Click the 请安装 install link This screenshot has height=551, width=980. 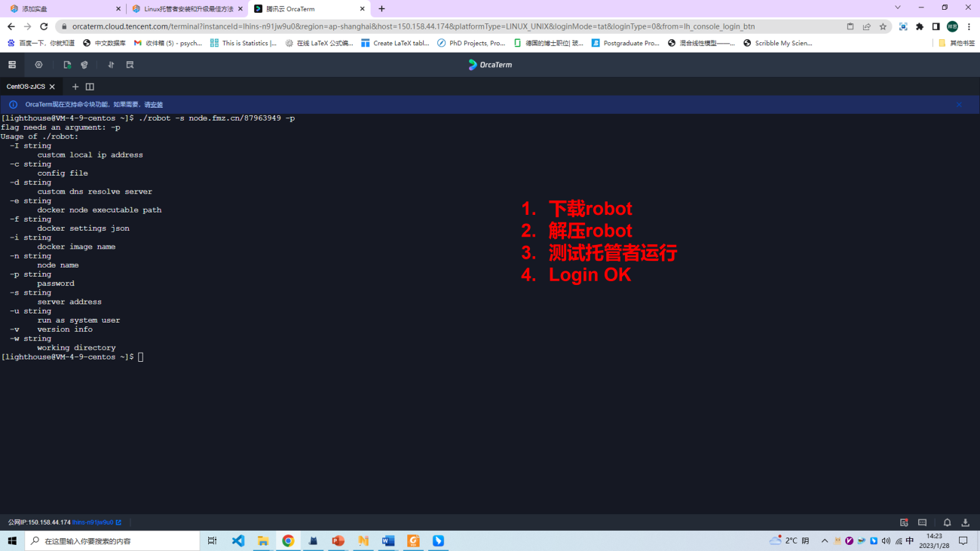click(154, 105)
